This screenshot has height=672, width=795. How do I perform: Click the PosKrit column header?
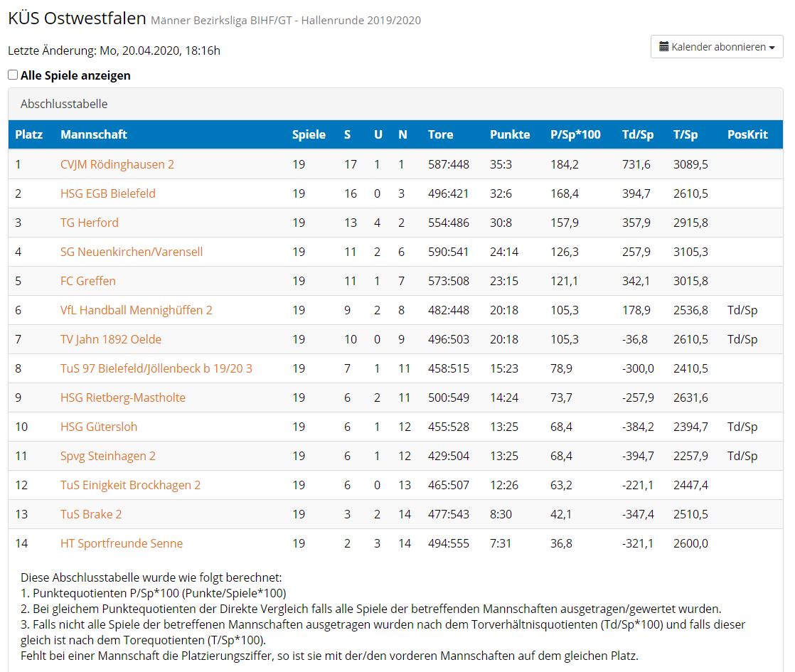[748, 134]
